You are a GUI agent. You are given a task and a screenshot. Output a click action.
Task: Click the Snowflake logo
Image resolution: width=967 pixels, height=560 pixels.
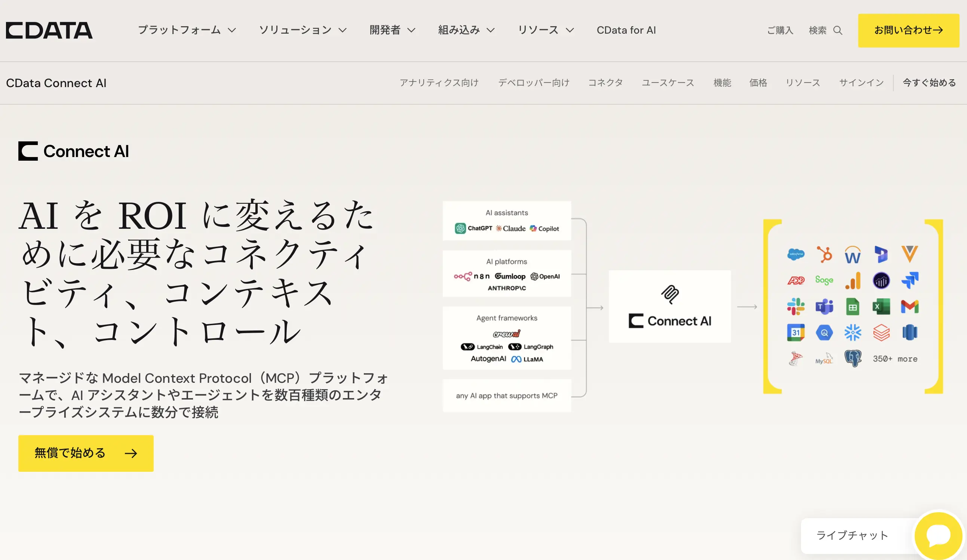tap(853, 333)
